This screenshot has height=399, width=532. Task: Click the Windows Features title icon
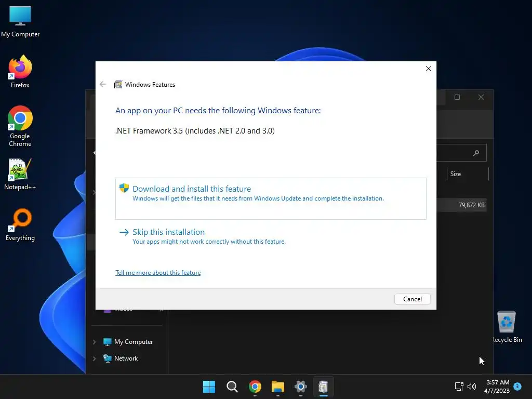point(118,85)
